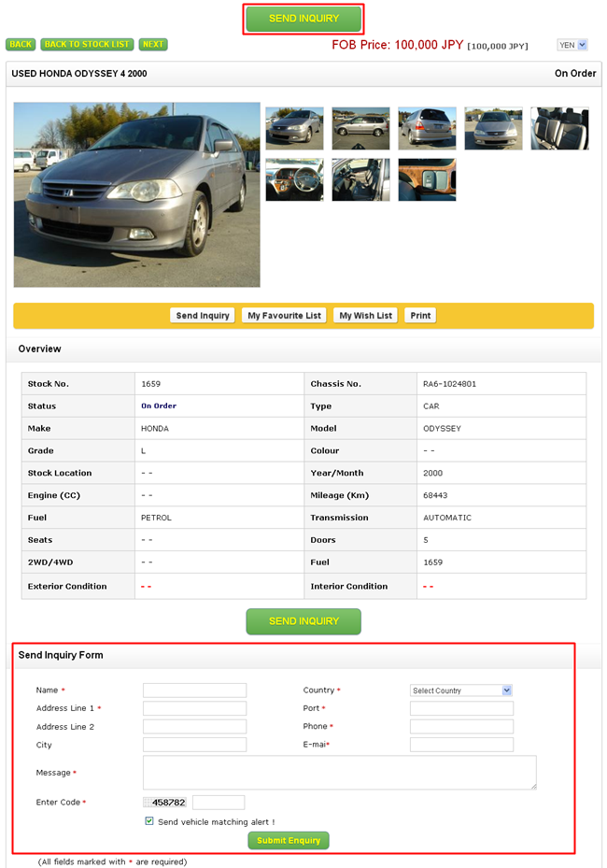The height and width of the screenshot is (868, 607).
Task: Open the side profile car thumbnail
Action: [360, 128]
